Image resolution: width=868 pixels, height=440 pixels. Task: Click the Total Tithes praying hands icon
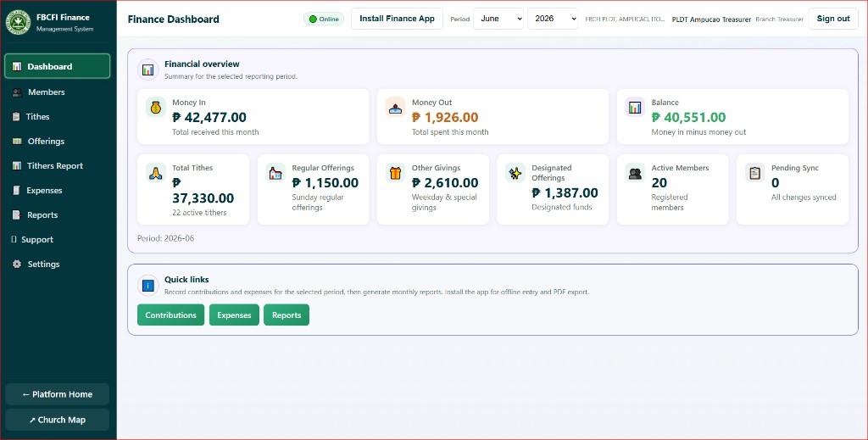coord(156,173)
